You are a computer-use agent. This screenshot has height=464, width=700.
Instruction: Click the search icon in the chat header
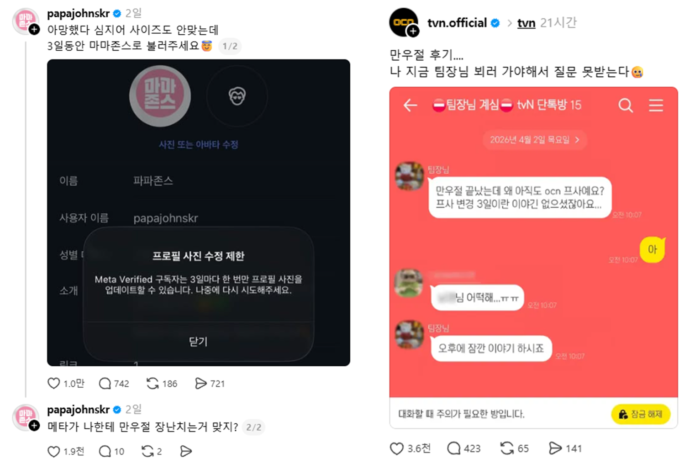click(x=625, y=105)
